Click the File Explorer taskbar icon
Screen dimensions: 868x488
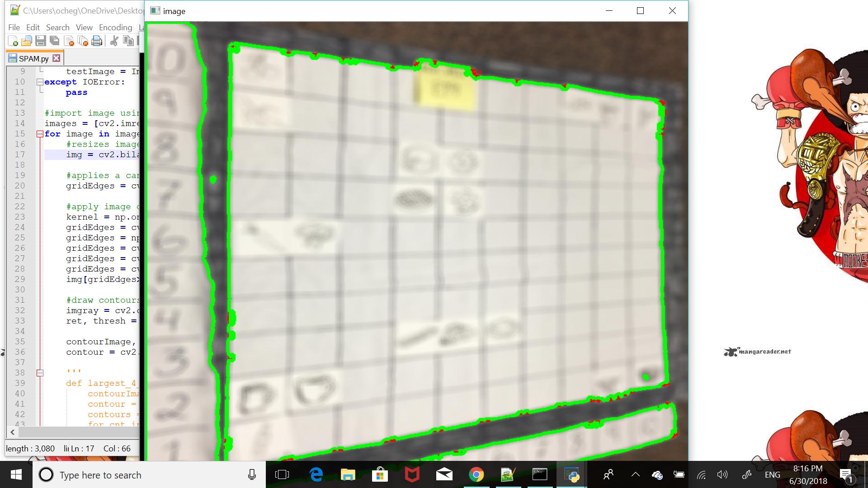[x=347, y=474]
